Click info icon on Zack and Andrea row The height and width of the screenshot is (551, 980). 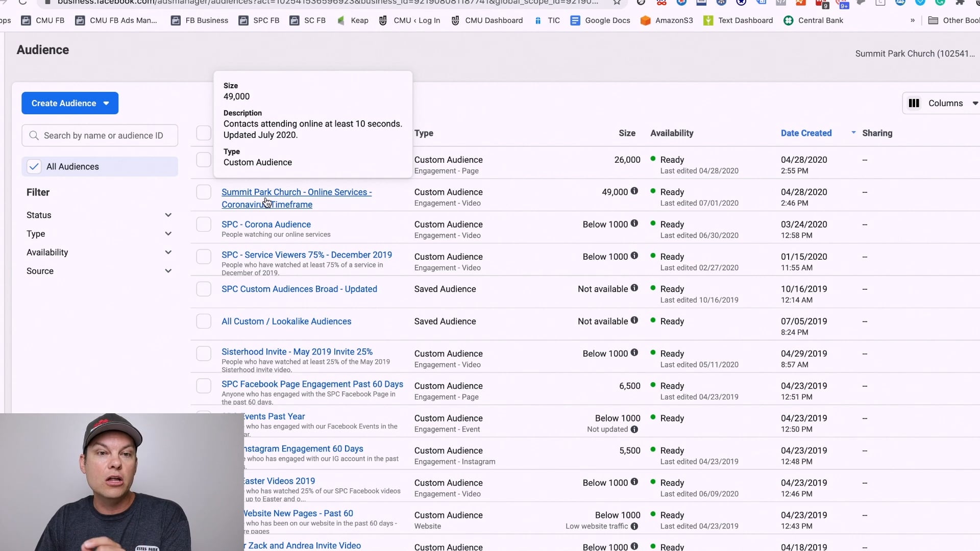634,546
